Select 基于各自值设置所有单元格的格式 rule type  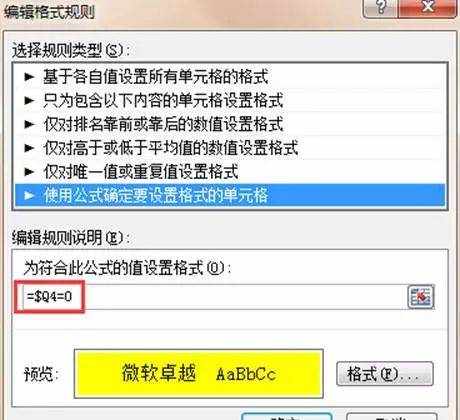(x=230, y=77)
